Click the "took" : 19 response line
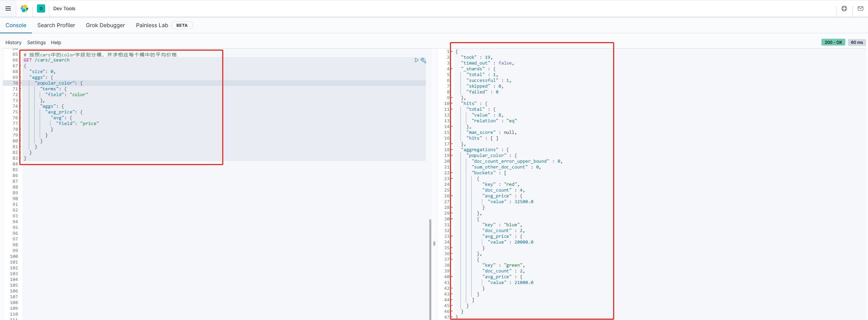The image size is (868, 320). [476, 57]
